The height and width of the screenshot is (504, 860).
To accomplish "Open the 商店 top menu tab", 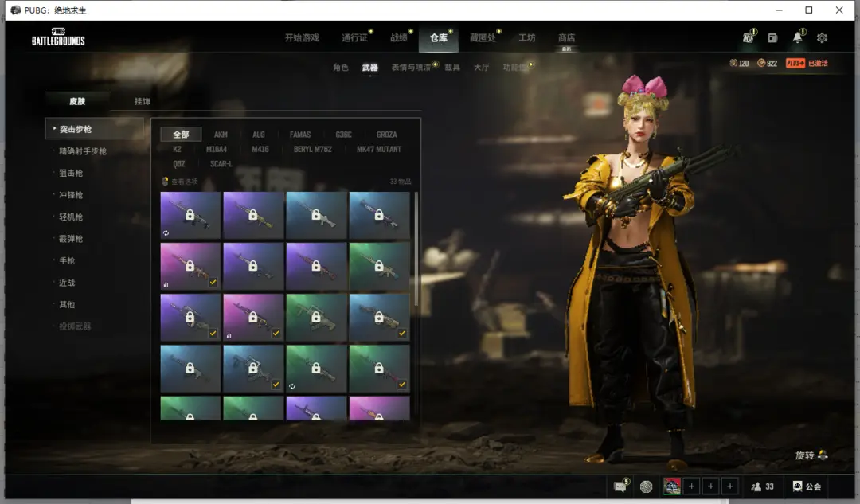I will [567, 38].
